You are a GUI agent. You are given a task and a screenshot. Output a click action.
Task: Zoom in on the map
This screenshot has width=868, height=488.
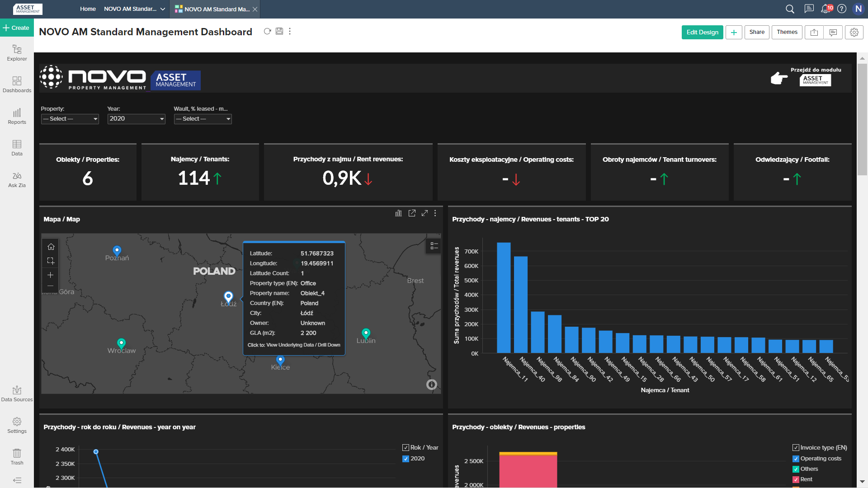tap(51, 275)
